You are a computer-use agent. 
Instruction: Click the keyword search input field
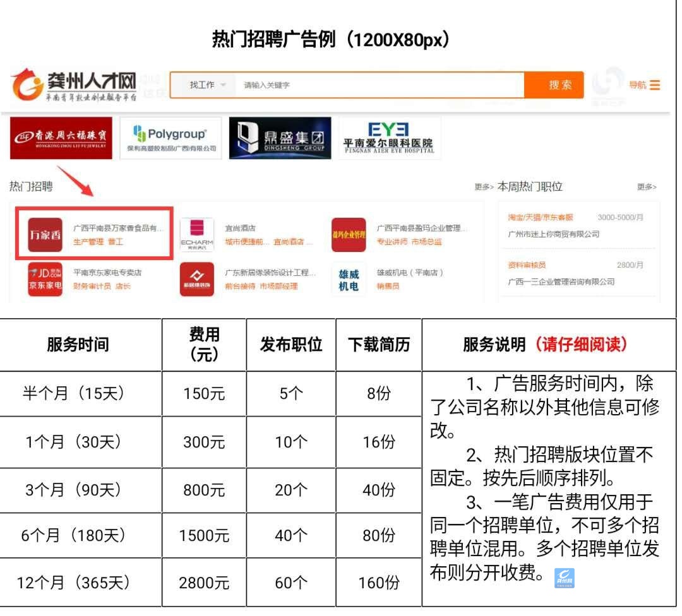(x=379, y=85)
